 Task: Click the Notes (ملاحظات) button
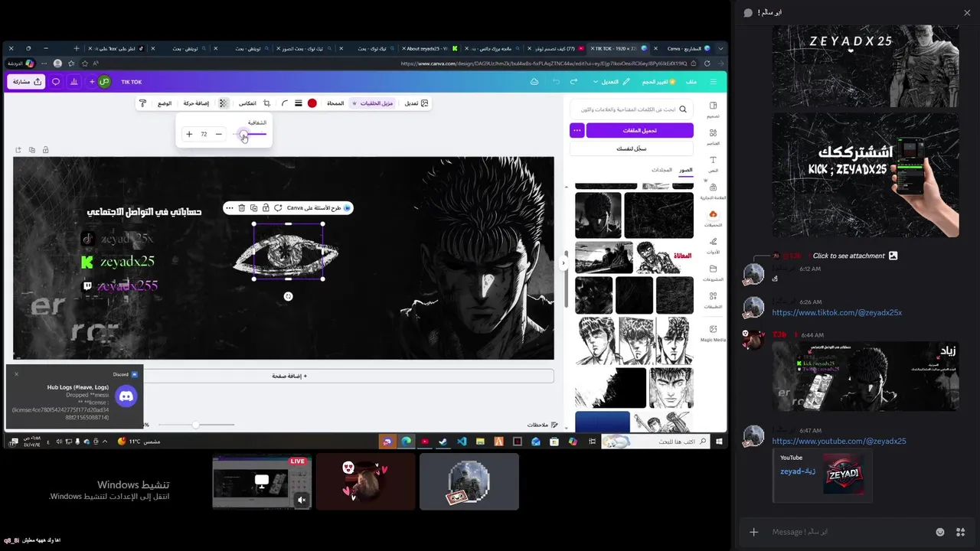542,425
